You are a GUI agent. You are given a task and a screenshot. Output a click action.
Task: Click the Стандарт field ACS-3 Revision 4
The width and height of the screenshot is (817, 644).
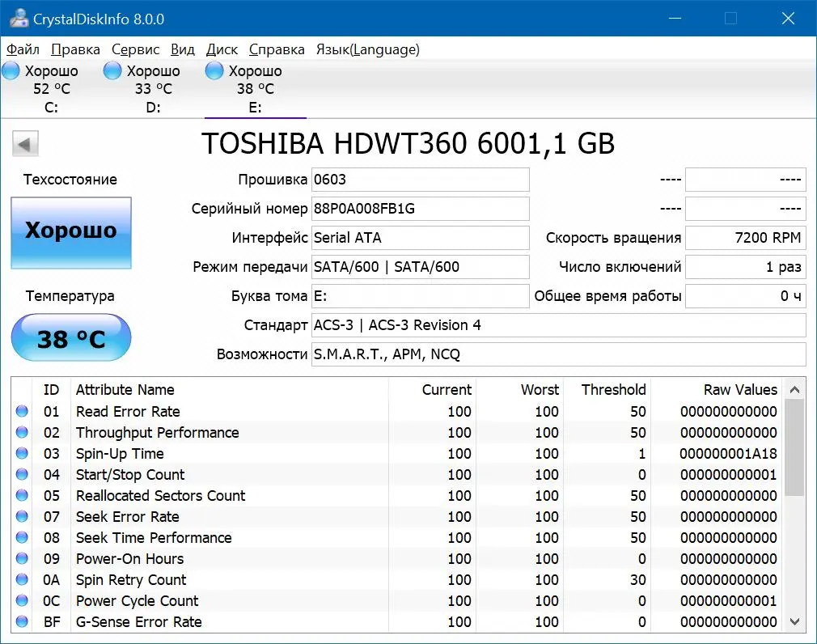coord(559,326)
